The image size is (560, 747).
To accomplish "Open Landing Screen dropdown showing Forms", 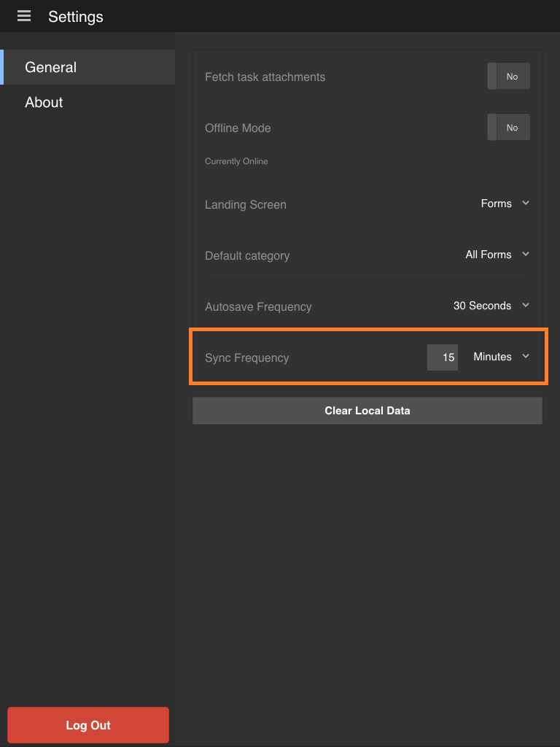I will pos(505,204).
